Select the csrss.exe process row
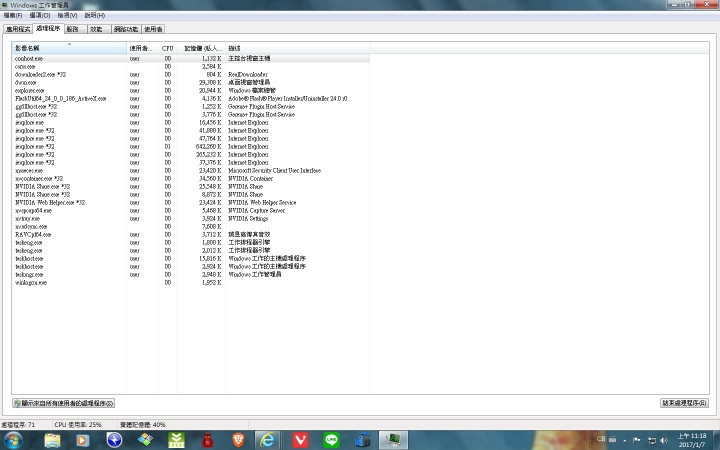The image size is (720, 450). [x=191, y=67]
